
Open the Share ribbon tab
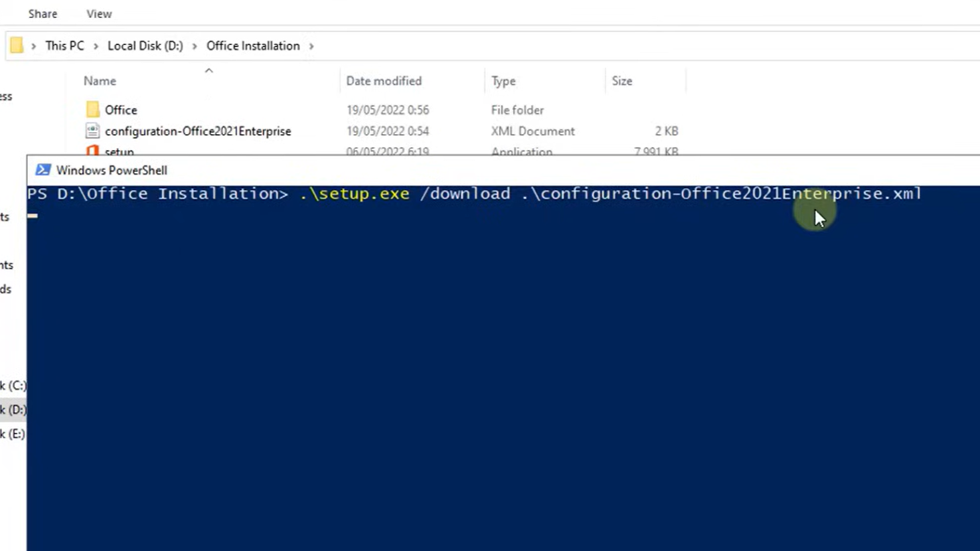click(42, 14)
